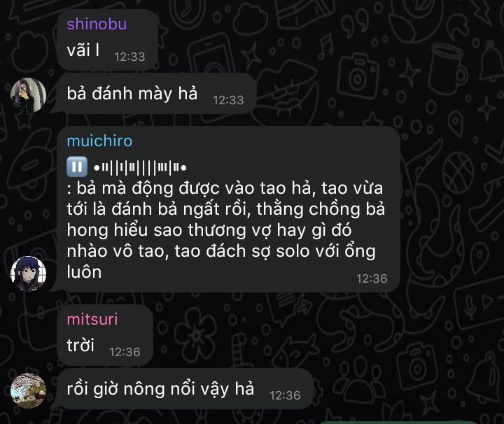
Task: Select the "vãi l" message bubble
Action: click(107, 40)
